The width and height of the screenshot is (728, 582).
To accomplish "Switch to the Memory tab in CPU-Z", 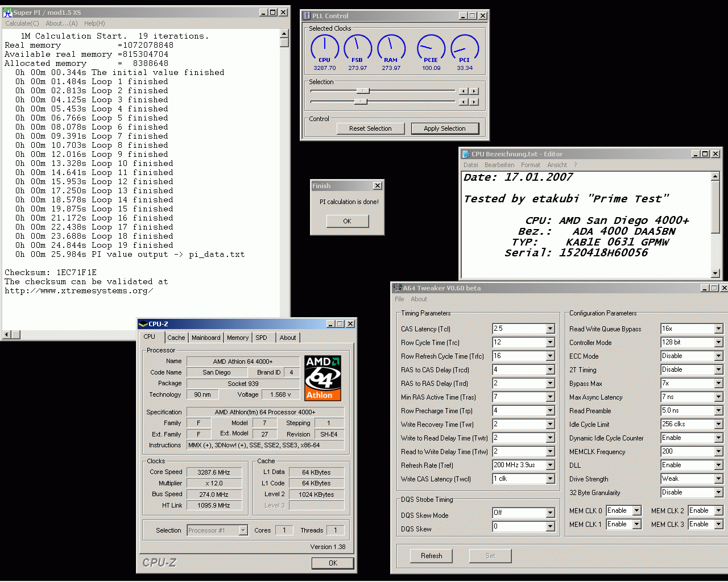I will point(238,338).
